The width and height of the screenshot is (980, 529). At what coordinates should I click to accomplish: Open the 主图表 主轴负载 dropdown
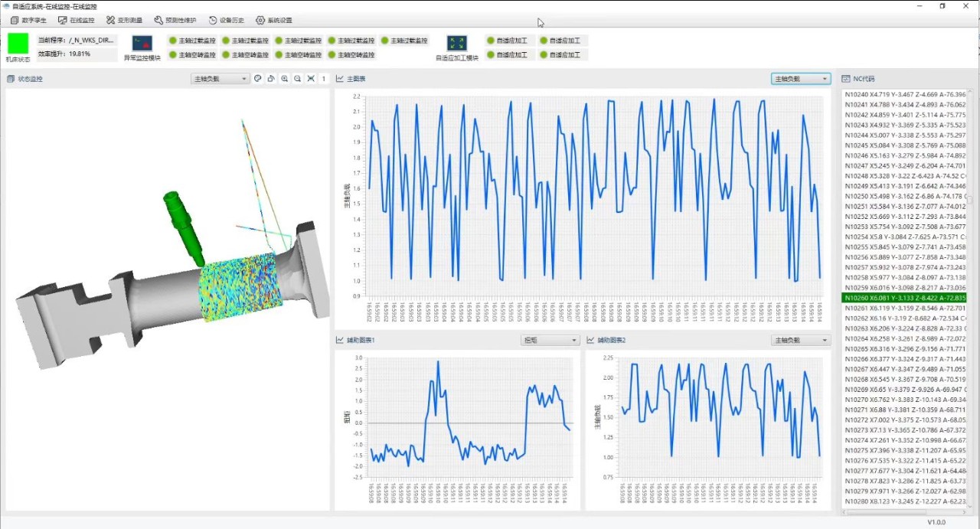[800, 79]
